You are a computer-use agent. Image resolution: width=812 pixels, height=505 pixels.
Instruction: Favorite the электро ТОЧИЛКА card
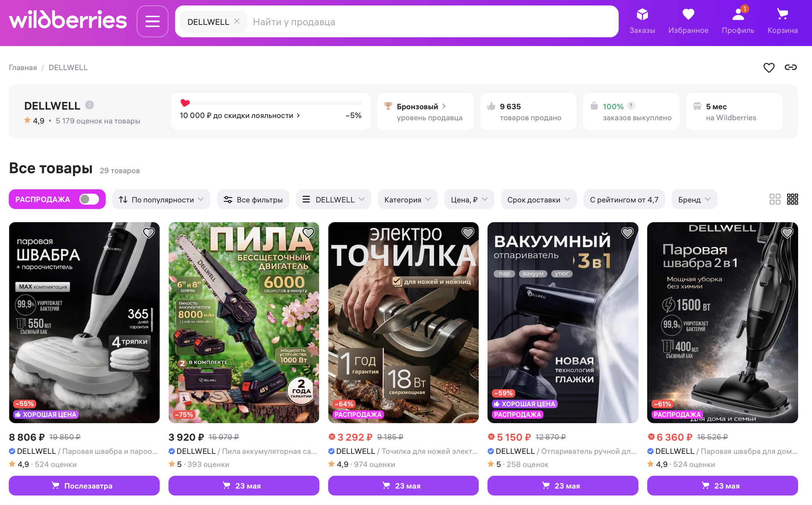tap(468, 233)
